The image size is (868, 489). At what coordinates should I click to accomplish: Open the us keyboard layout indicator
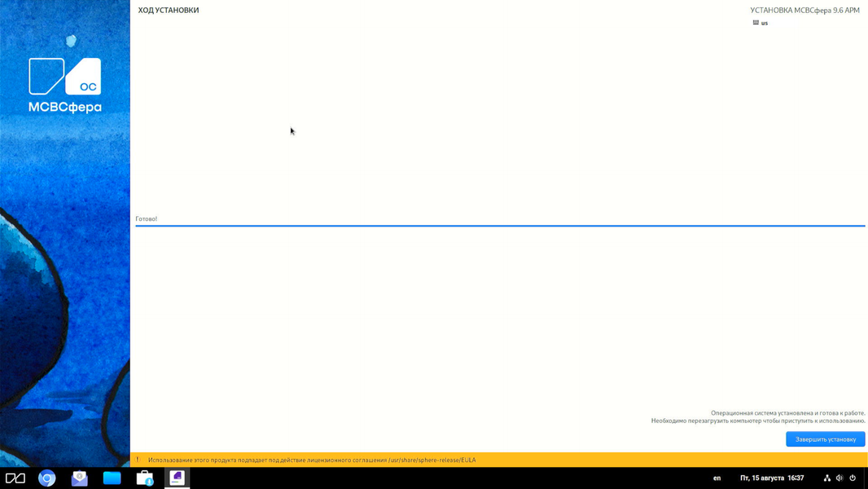(x=760, y=23)
